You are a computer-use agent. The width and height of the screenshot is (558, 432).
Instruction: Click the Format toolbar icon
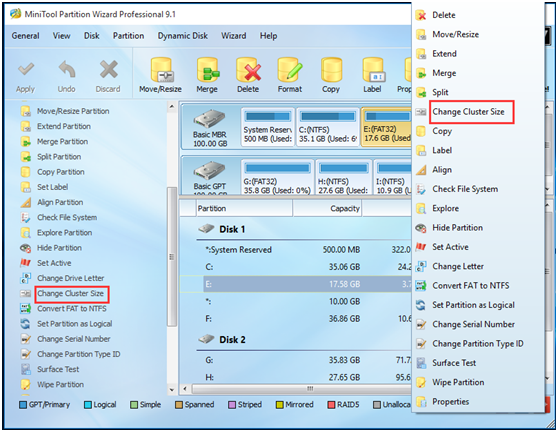[290, 70]
